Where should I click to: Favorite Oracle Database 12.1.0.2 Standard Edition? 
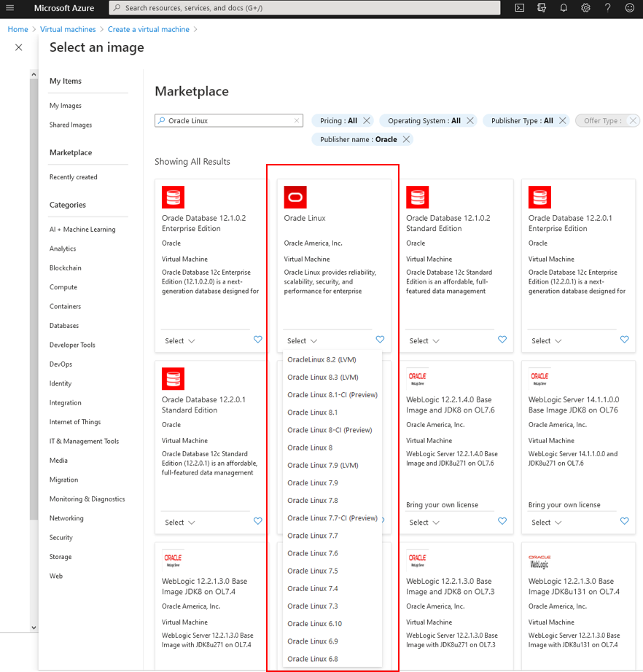502,340
